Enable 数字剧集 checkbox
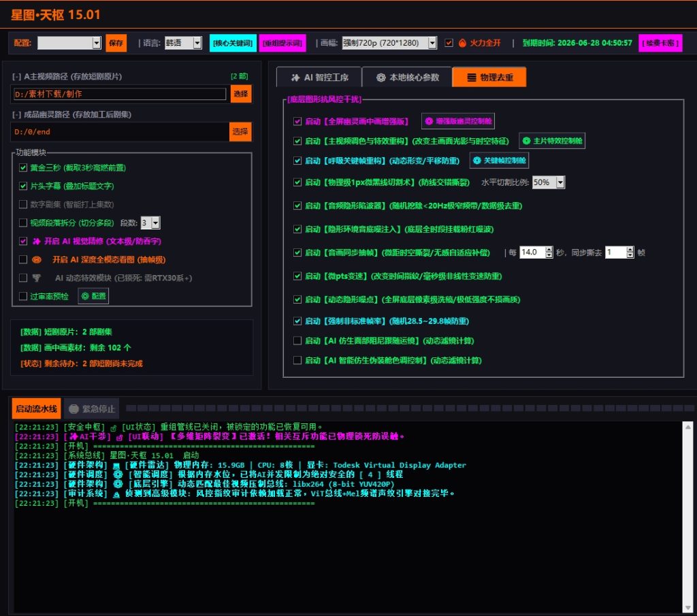697x616 pixels. pos(23,204)
